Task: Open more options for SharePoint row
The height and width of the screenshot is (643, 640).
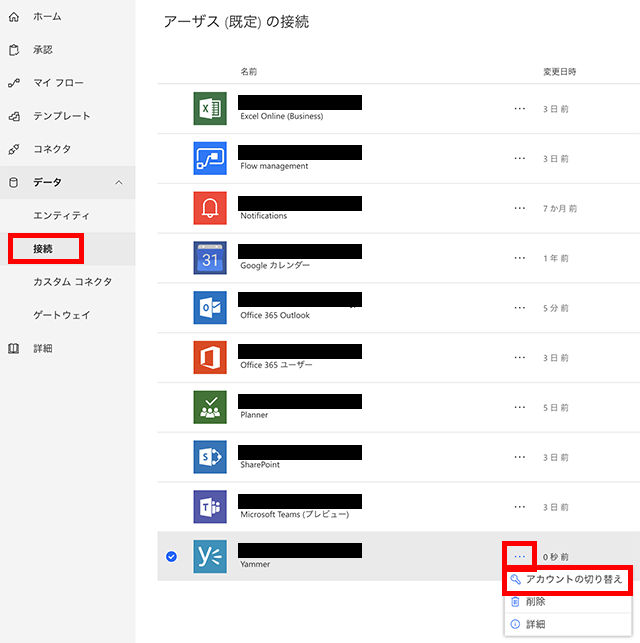Action: 519,457
